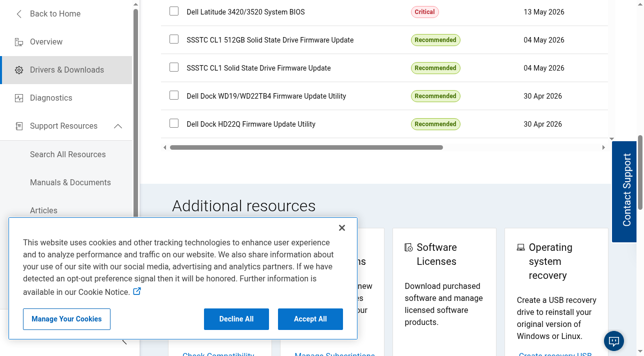Open Search All Resources

[67, 155]
